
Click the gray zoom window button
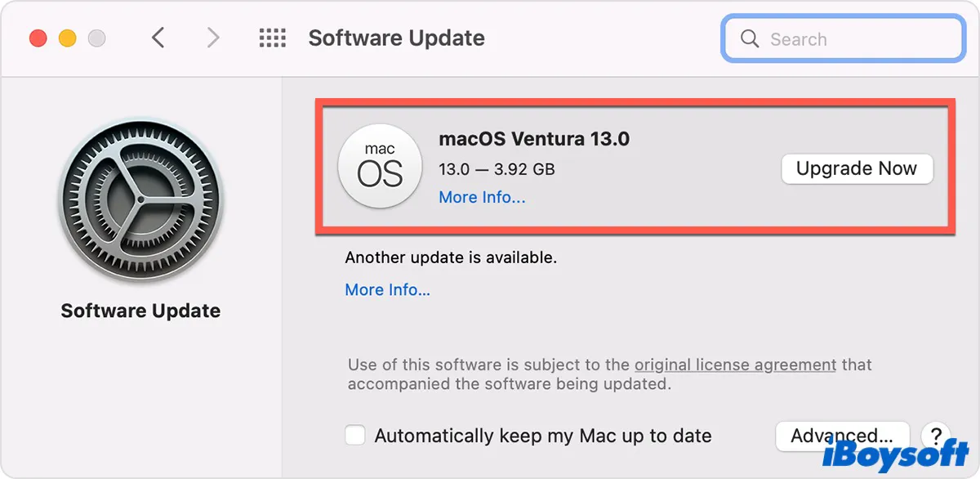[x=97, y=38]
